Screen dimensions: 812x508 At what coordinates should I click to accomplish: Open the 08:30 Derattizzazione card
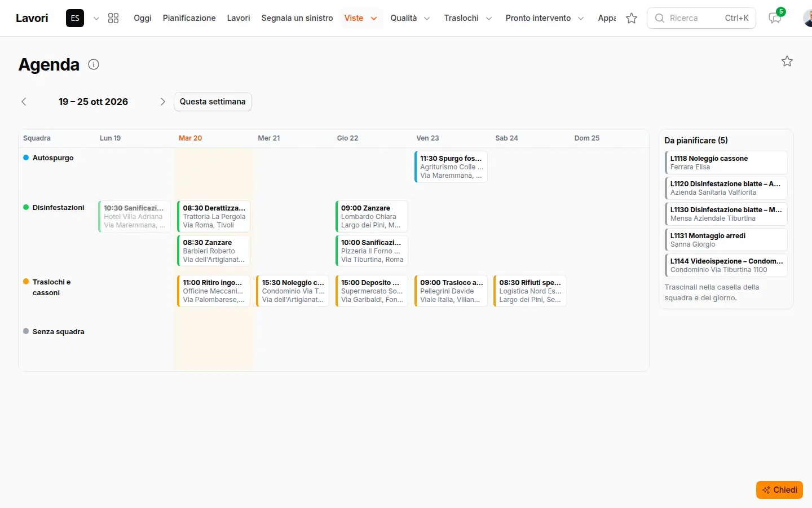pos(214,216)
